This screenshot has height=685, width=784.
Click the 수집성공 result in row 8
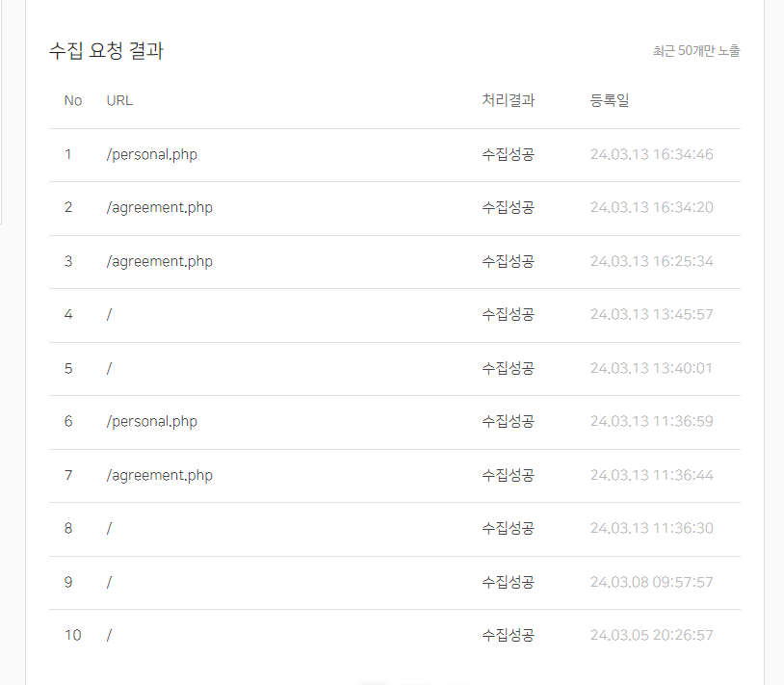pyautogui.click(x=508, y=528)
